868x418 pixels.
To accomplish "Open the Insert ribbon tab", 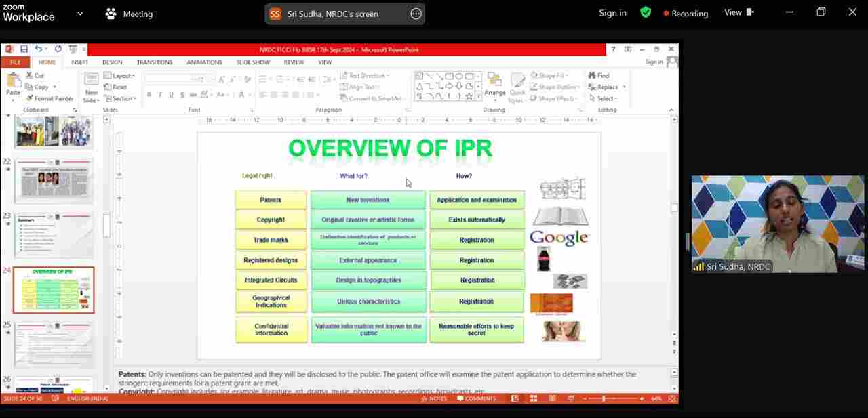I will pos(79,62).
